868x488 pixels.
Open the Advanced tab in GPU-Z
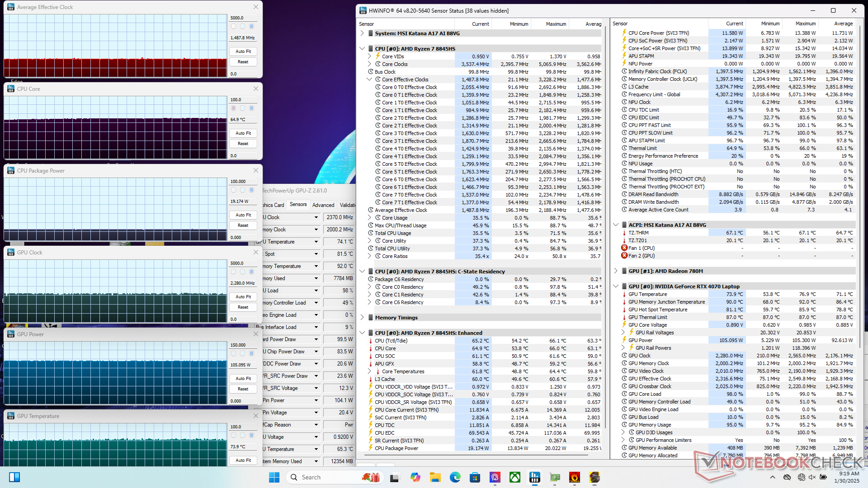pyautogui.click(x=323, y=205)
